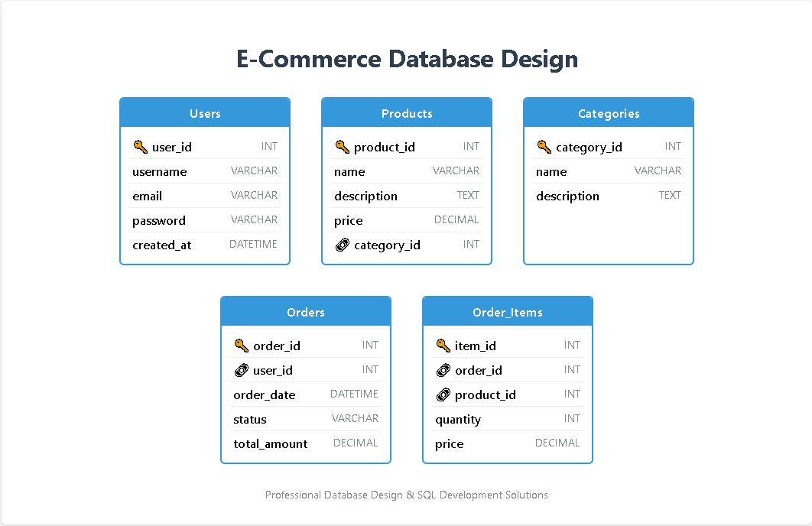Click the link icon beside product_id in Order_Items
The width and height of the screenshot is (812, 526).
[x=443, y=395]
